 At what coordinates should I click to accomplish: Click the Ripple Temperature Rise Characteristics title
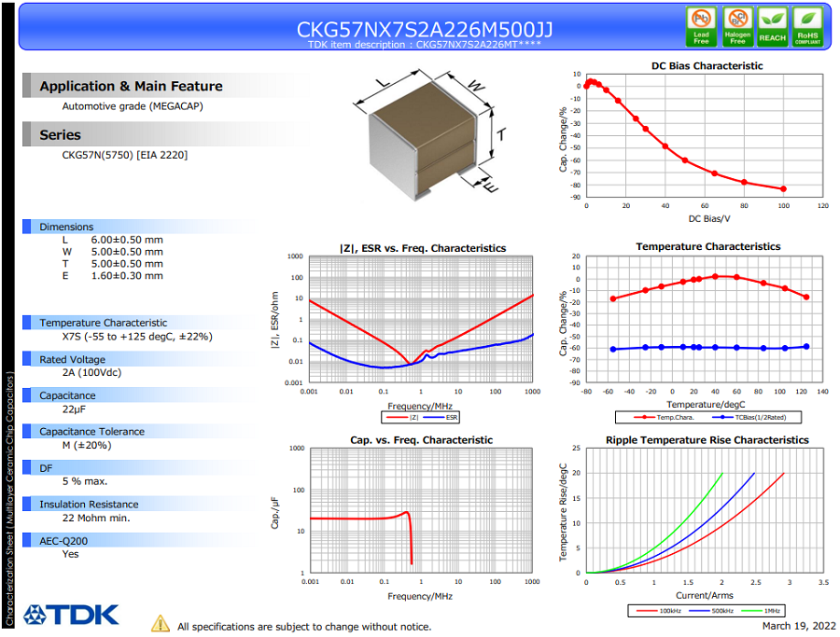707,439
